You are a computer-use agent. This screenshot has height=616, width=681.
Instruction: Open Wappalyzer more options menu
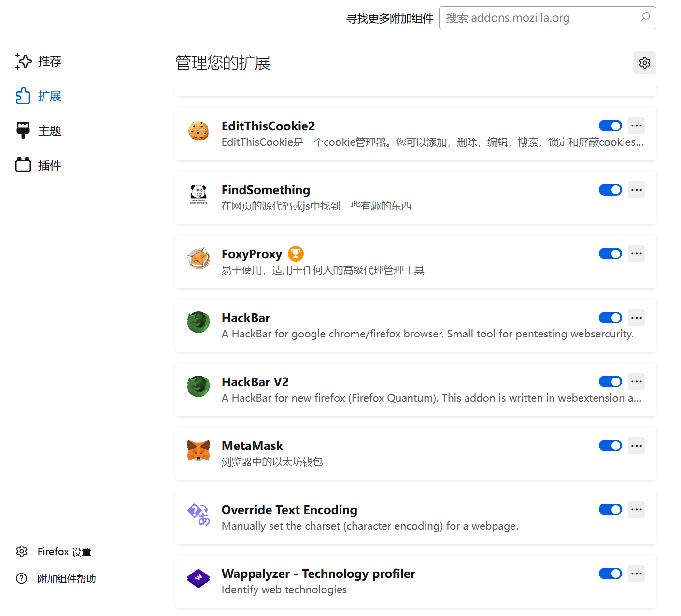point(637,574)
